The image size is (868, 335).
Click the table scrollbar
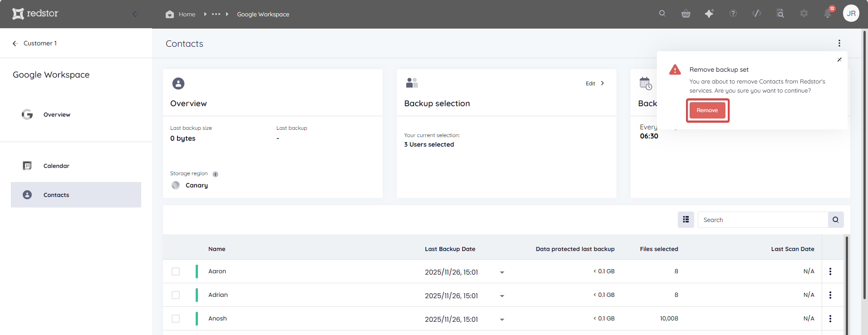click(x=847, y=286)
